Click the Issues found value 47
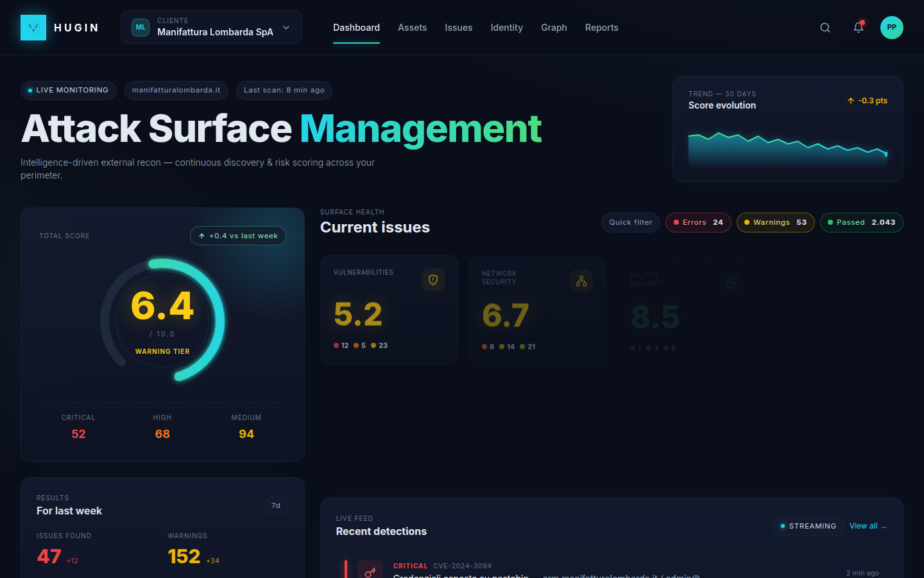 coord(49,556)
